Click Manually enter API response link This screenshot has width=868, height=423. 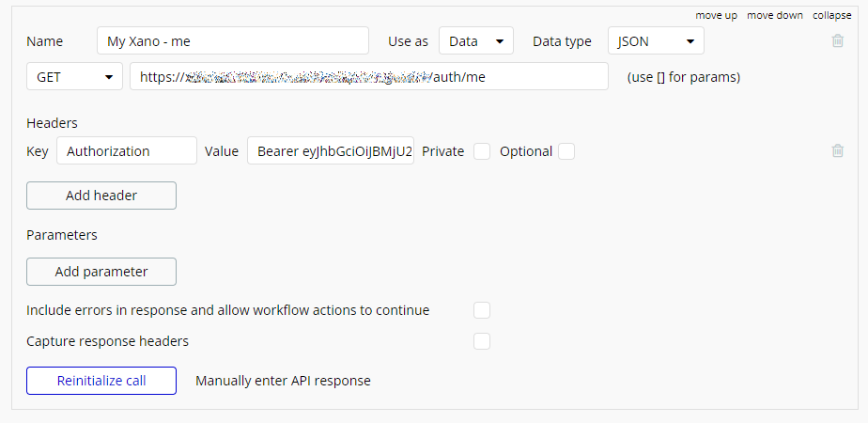[283, 381]
